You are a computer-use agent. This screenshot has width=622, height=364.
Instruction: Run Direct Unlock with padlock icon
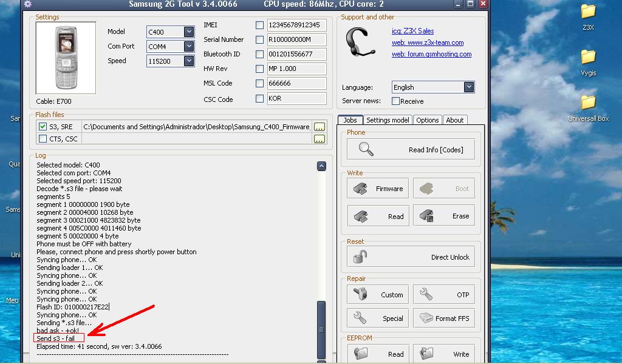(411, 257)
